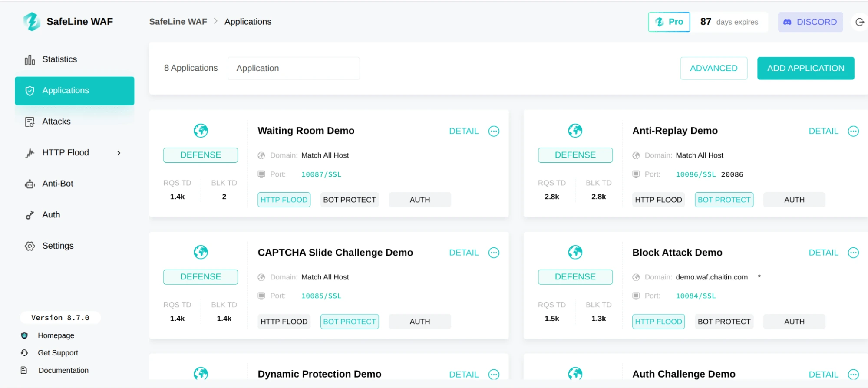This screenshot has width=868, height=388.
Task: Open the HTTP Flood menu item
Action: [74, 153]
